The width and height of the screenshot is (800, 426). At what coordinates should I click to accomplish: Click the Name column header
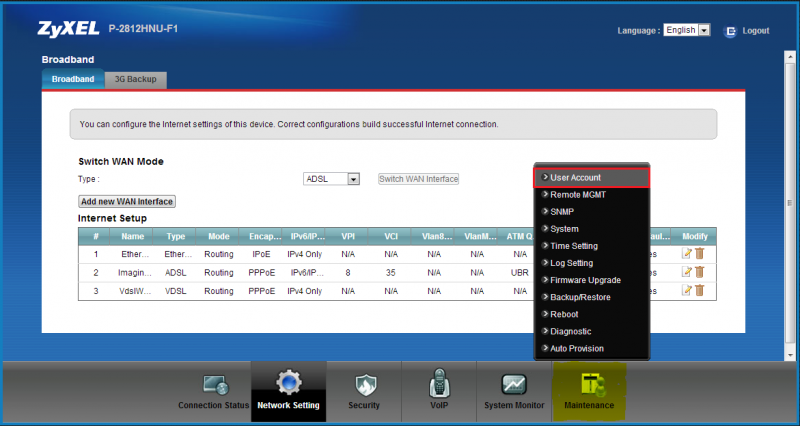[x=133, y=236]
